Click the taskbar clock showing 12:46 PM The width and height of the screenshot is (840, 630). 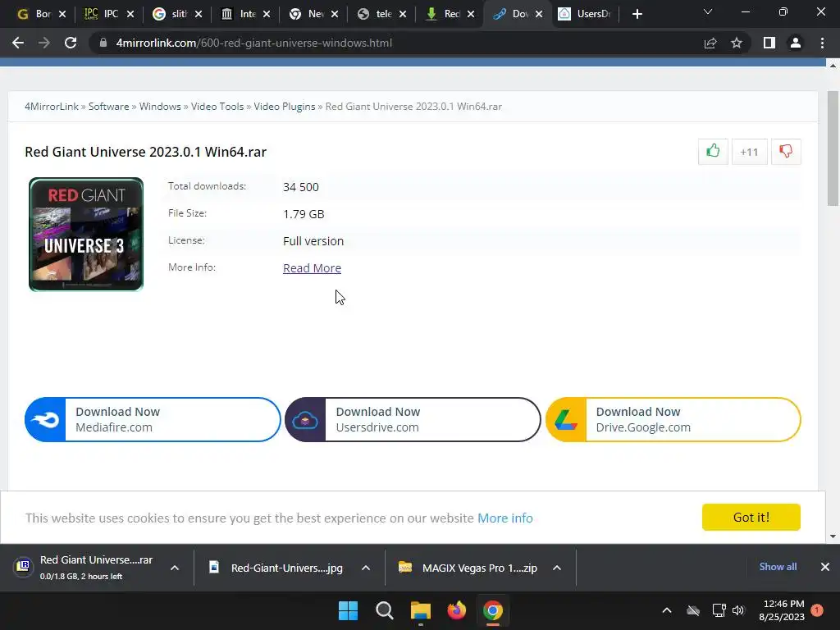(782, 610)
